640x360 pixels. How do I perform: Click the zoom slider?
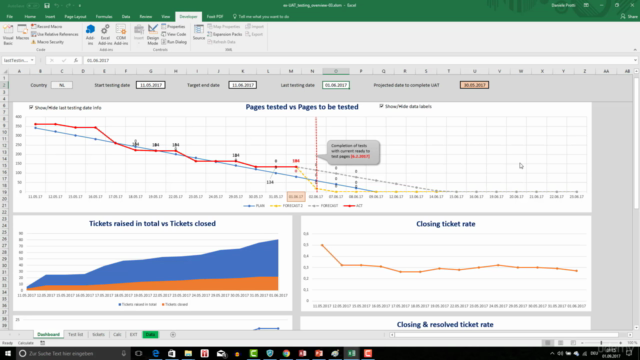click(x=601, y=343)
